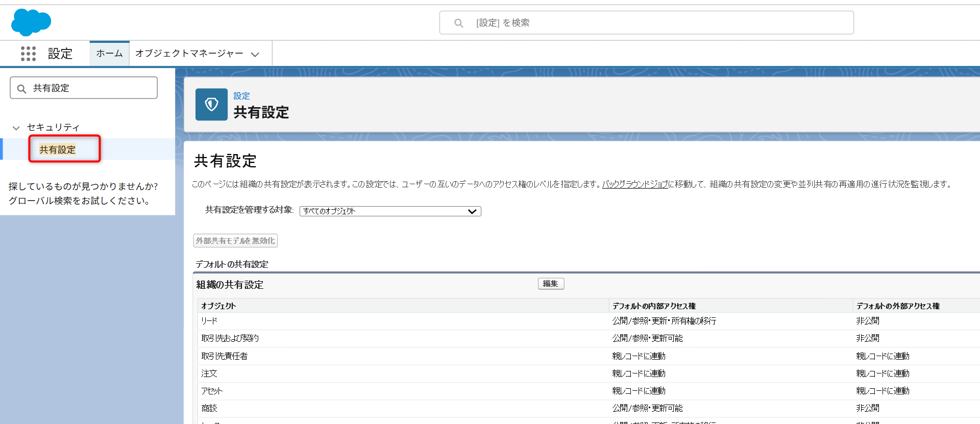
Task: Select 共有設定 in the sidebar tree
Action: coord(58,149)
